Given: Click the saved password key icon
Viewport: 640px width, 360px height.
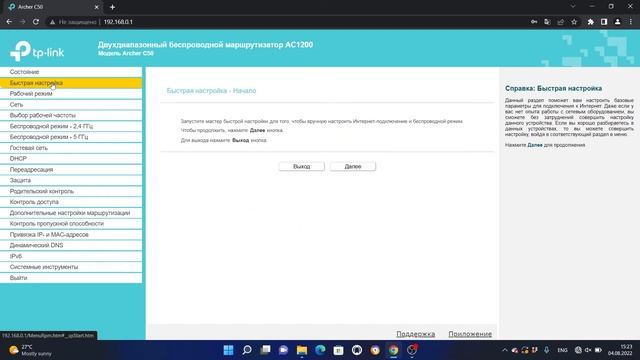Looking at the screenshot, I should click(534, 22).
